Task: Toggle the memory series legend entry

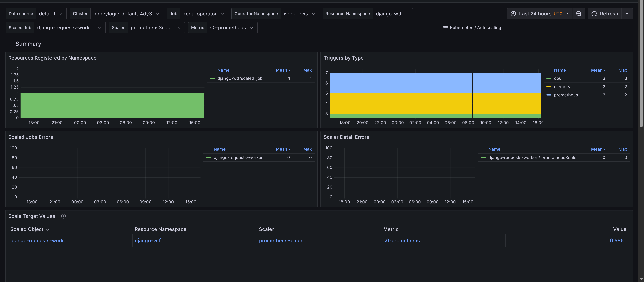Action: pyautogui.click(x=562, y=87)
